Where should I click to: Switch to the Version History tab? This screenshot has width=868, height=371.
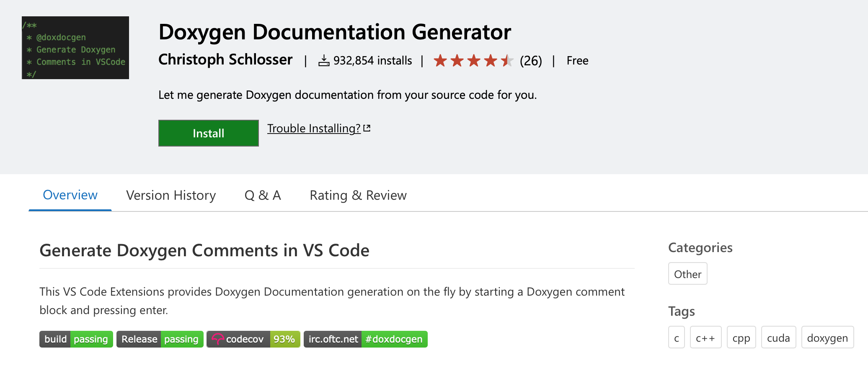[x=170, y=195]
